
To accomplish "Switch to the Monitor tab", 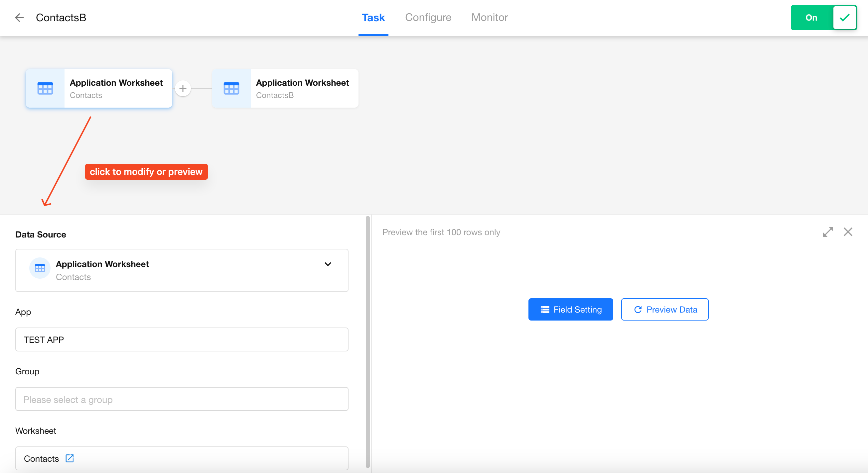I will coord(489,18).
